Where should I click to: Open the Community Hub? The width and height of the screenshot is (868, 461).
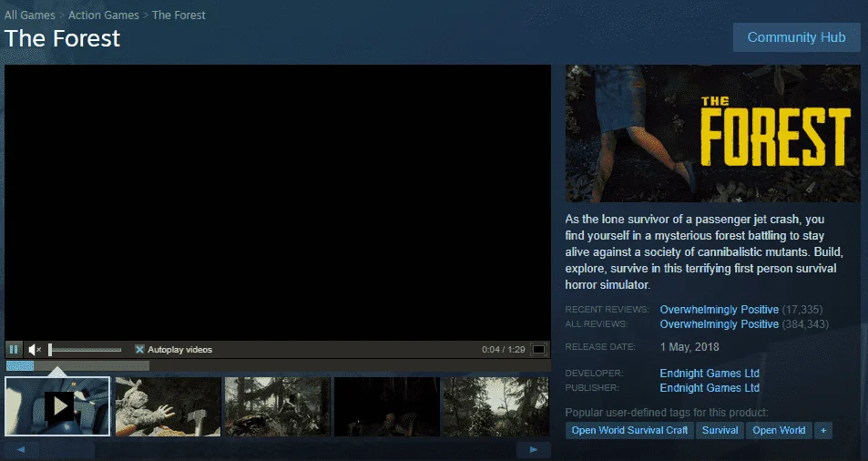797,37
